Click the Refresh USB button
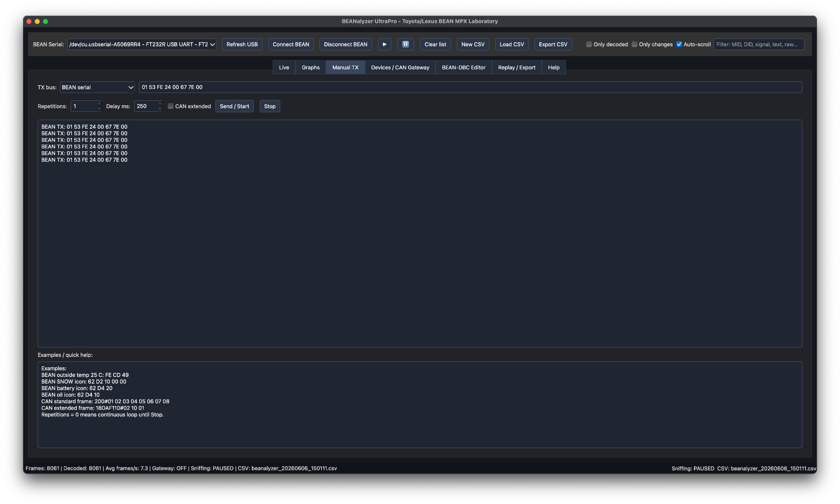The image size is (840, 504). (242, 44)
